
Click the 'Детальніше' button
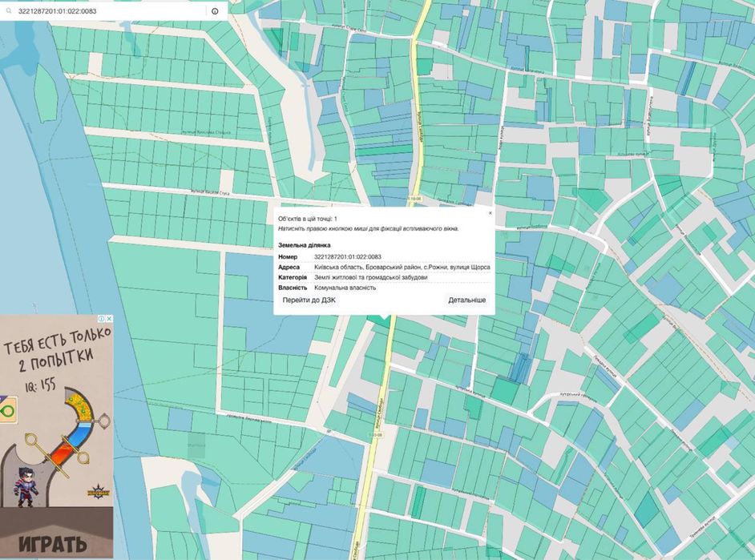pos(466,300)
